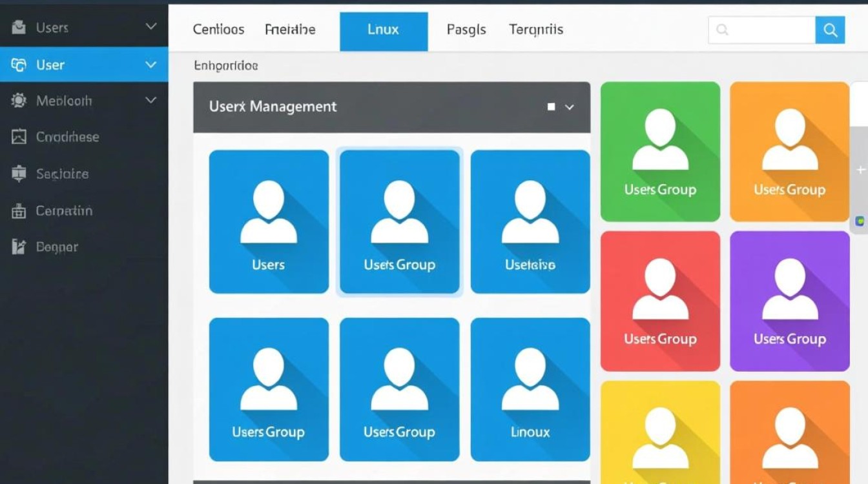Click the plus icon on right edge
The image size is (868, 484).
860,170
